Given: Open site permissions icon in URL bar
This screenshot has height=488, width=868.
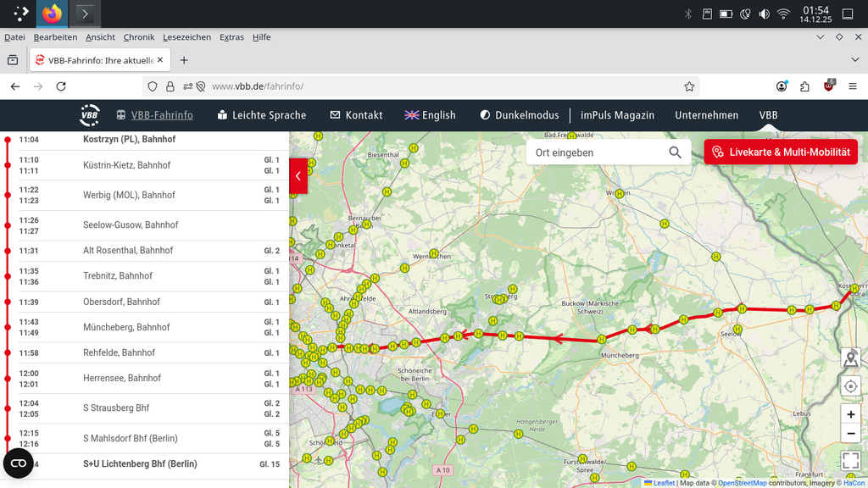Looking at the screenshot, I should (188, 86).
